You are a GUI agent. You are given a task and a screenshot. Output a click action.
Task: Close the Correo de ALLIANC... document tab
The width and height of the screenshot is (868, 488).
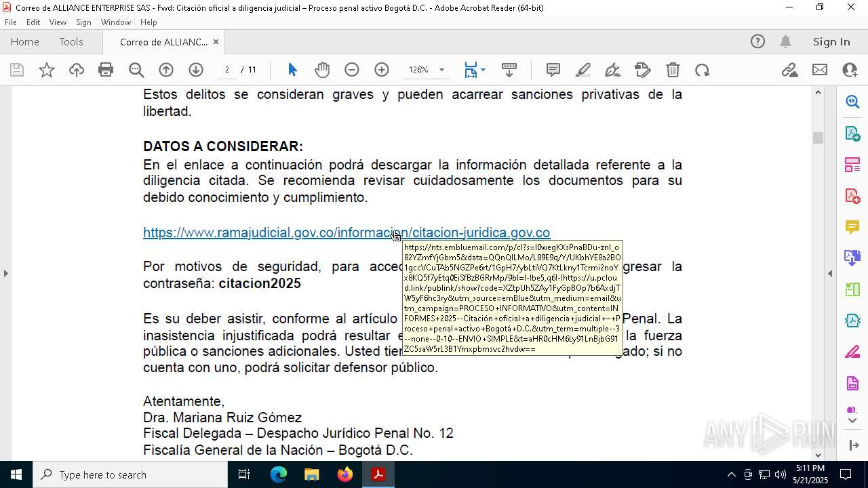(x=216, y=42)
